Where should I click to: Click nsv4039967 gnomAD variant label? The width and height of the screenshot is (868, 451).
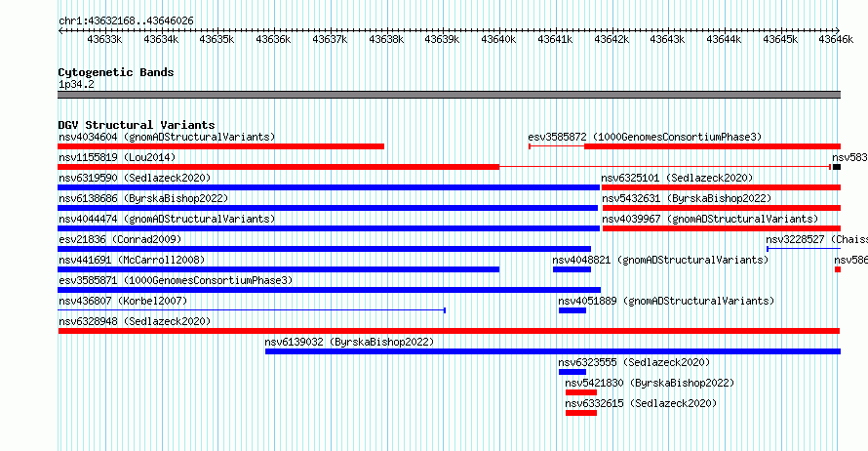coord(710,219)
